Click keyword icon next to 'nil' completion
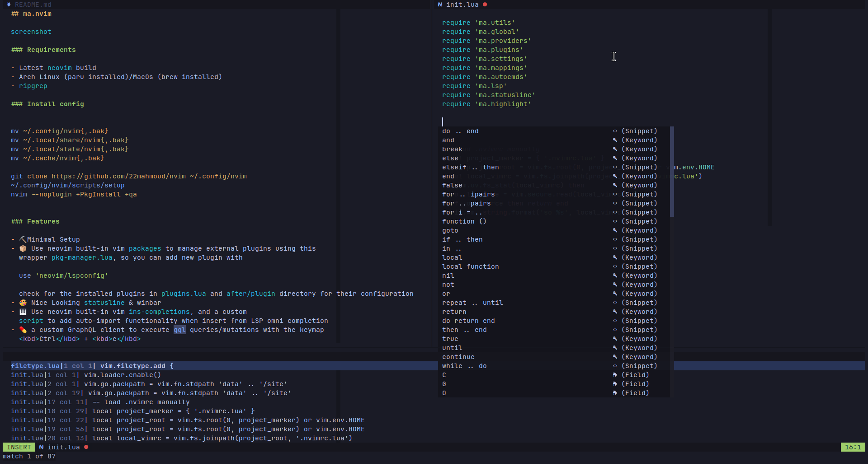 [x=615, y=275]
